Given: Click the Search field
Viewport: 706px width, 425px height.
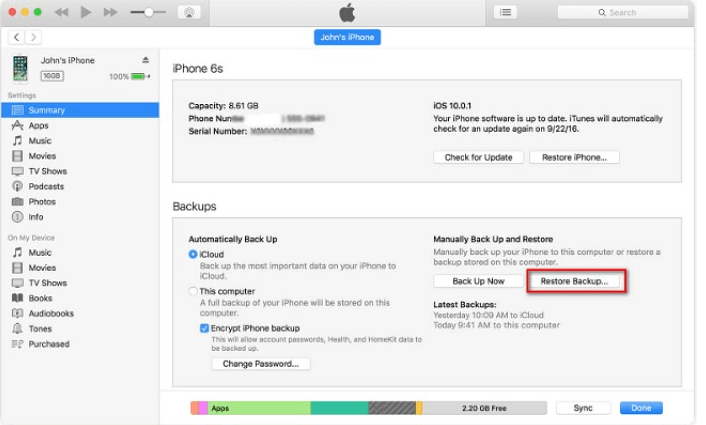Looking at the screenshot, I should 623,13.
